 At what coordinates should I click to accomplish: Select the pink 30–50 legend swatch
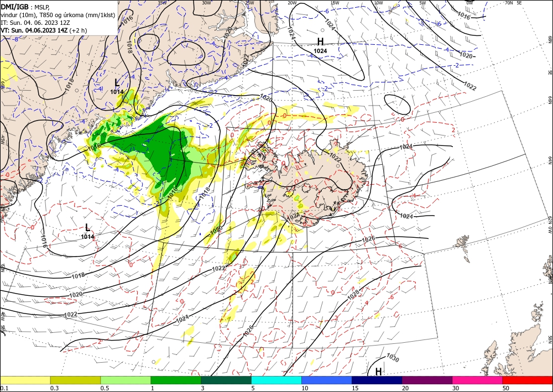tap(478, 380)
